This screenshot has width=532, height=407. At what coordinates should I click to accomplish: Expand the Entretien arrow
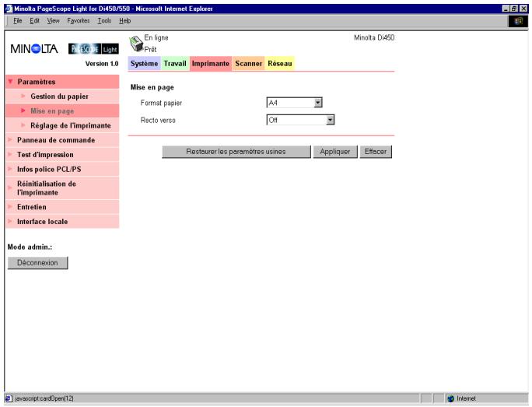(10, 206)
